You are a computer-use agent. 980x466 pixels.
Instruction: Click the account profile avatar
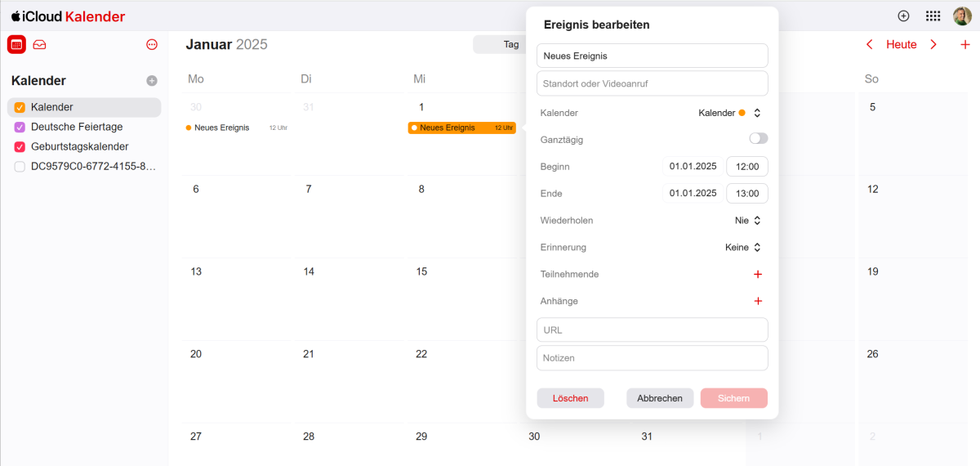pyautogui.click(x=962, y=16)
